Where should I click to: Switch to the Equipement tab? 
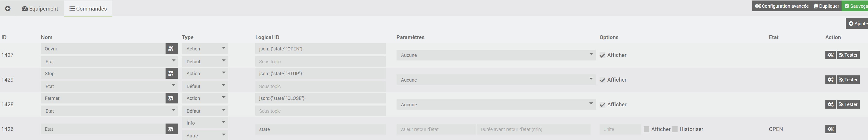click(40, 8)
